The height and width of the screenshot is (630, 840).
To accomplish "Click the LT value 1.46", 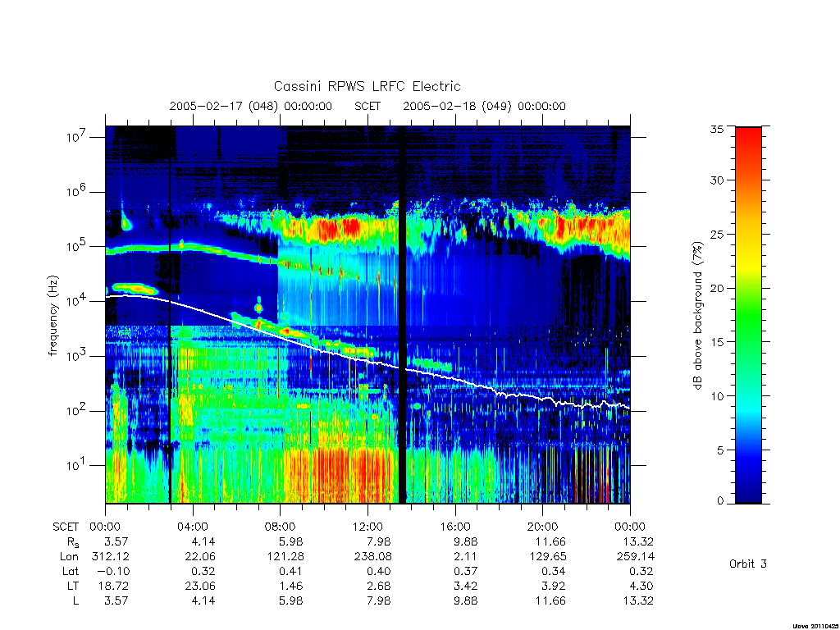I will 291,586.
